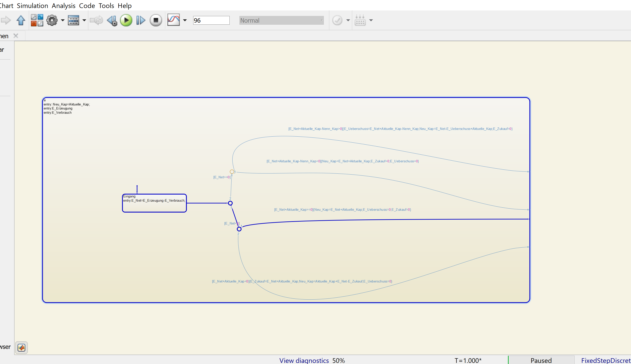Open the Analysis menu
The image size is (631, 364).
pyautogui.click(x=64, y=6)
